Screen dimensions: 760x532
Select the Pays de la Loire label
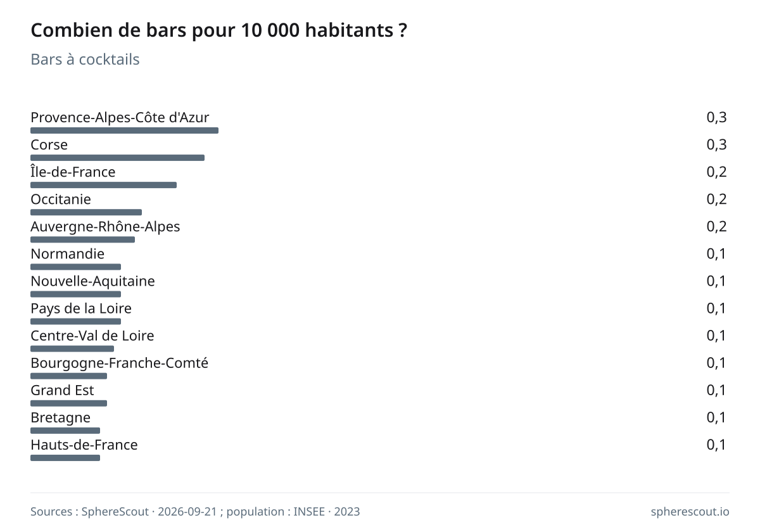(81, 308)
